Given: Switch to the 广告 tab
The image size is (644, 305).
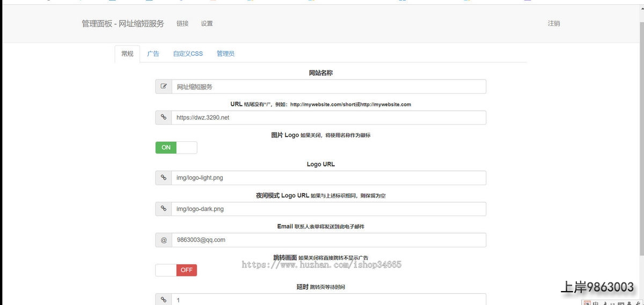Looking at the screenshot, I should tap(153, 54).
